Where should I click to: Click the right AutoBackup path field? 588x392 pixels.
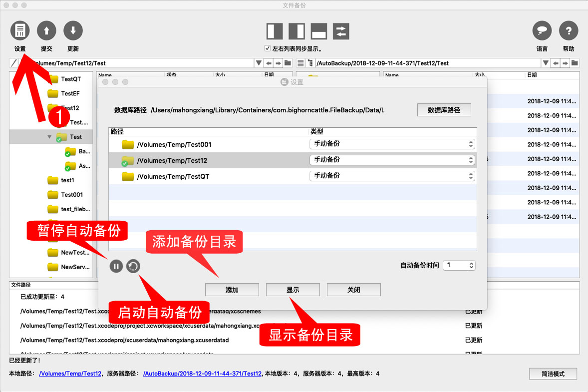[x=427, y=63]
